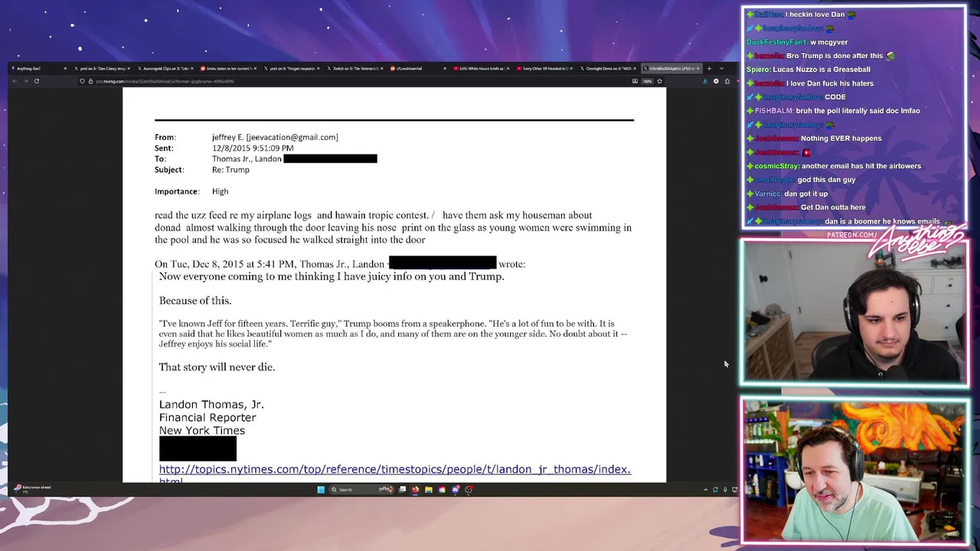Image resolution: width=980 pixels, height=551 pixels.
Task: Click the shield icon in address bar
Action: click(82, 81)
